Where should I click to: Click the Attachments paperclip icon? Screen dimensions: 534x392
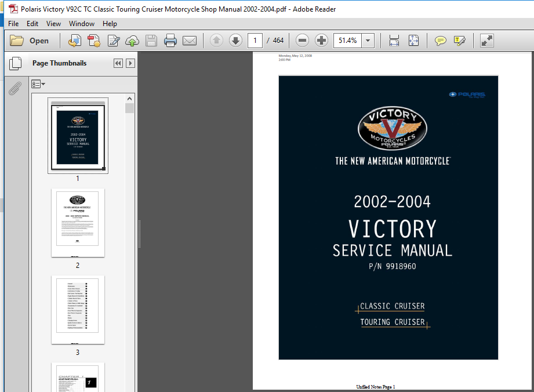tap(15, 88)
